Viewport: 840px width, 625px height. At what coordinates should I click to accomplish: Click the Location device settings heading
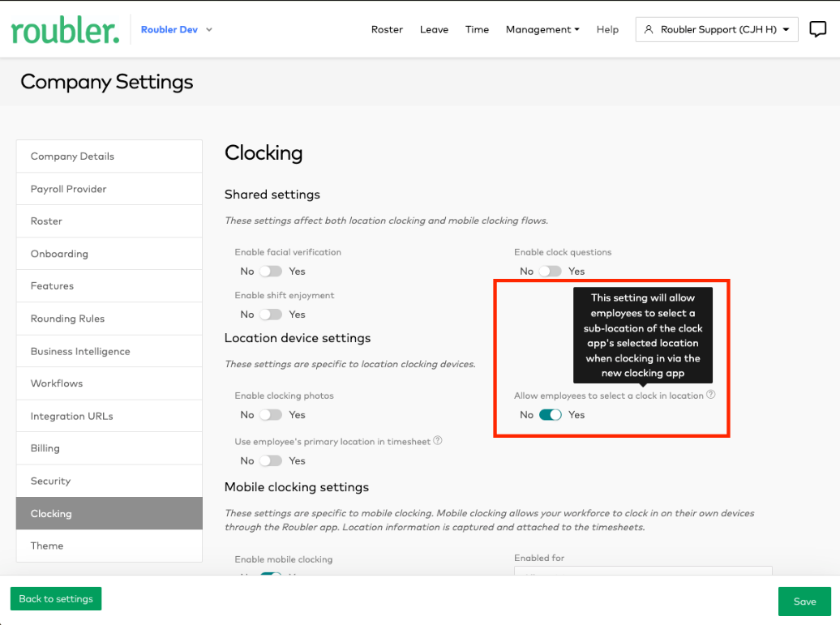[x=298, y=338]
